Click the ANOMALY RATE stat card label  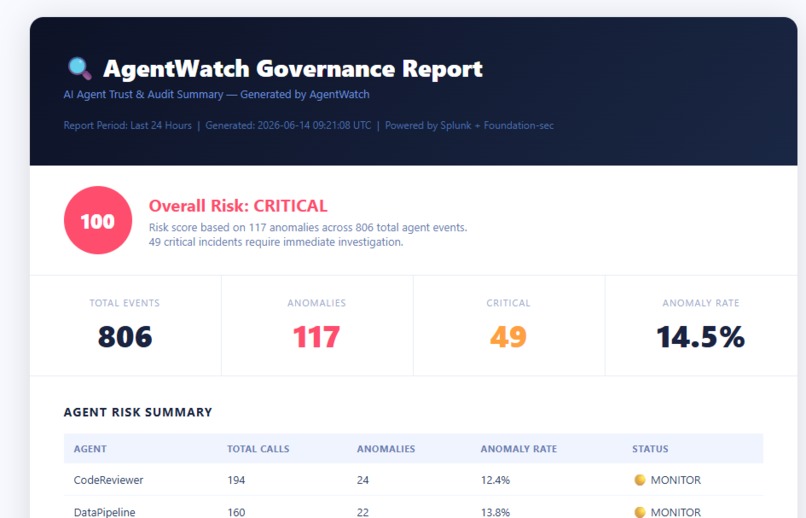pyautogui.click(x=701, y=303)
